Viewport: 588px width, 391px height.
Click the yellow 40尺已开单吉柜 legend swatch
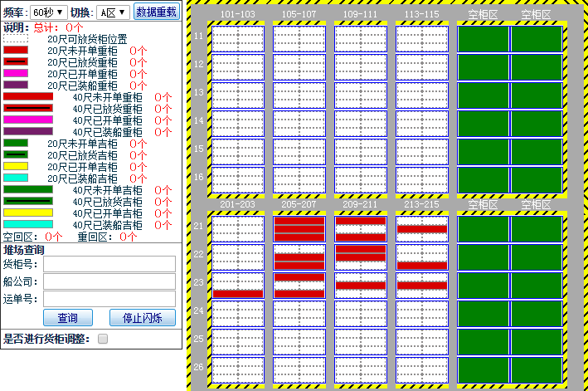click(x=28, y=213)
